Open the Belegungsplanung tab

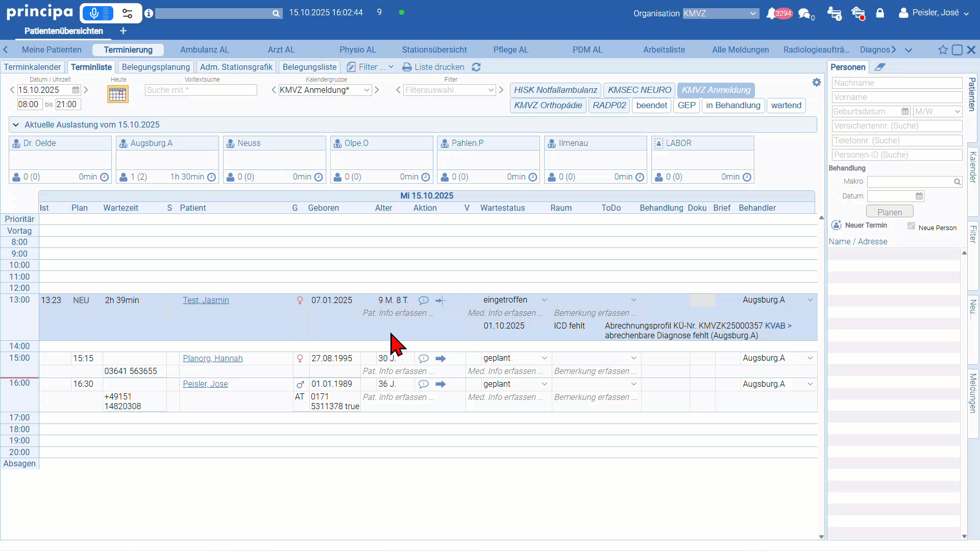(x=156, y=67)
